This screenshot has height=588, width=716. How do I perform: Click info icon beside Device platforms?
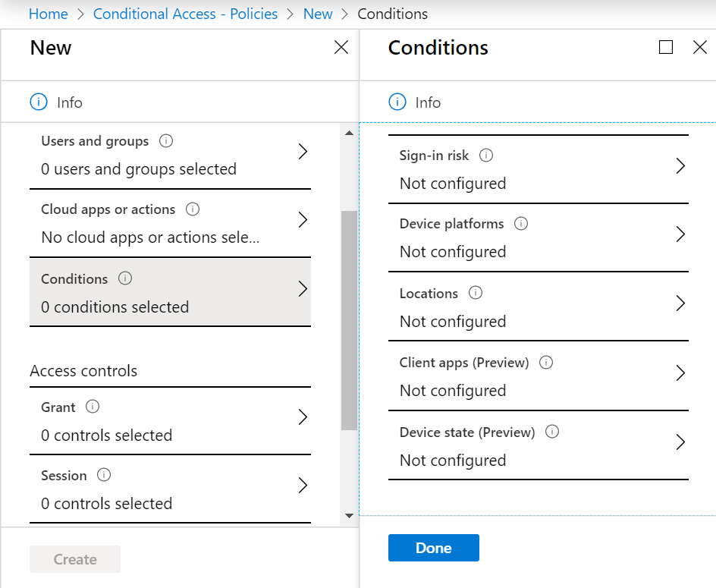tap(521, 223)
